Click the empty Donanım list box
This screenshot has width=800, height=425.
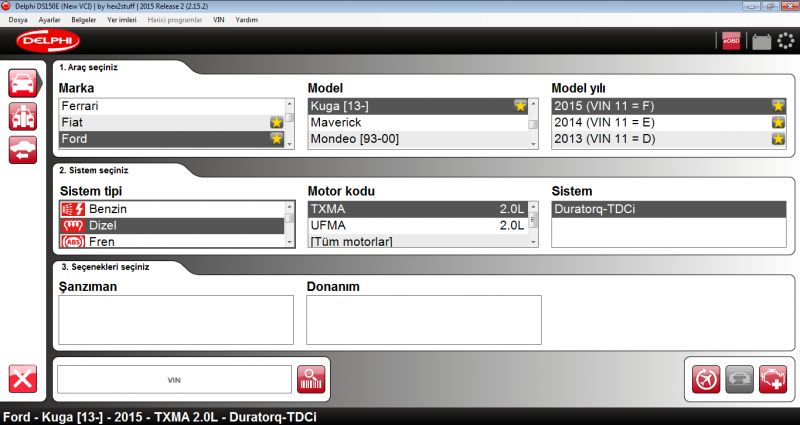(x=423, y=320)
